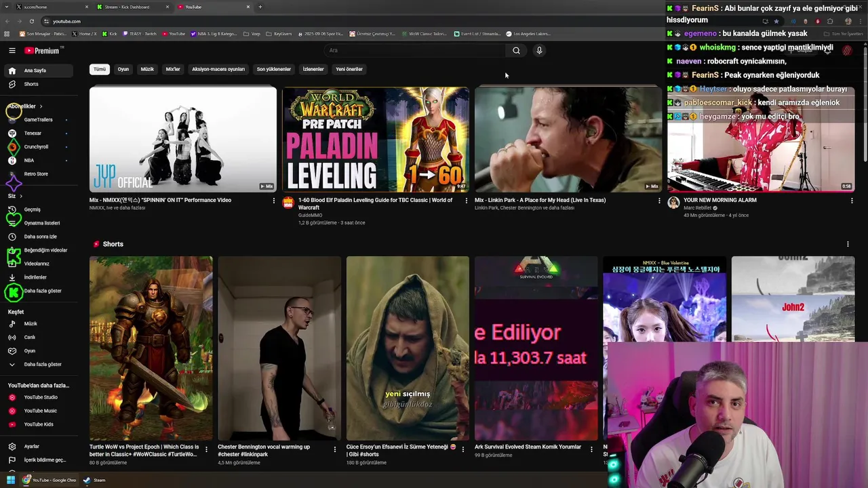Open the Retro Store subscription channel
868x488 pixels.
[39, 174]
